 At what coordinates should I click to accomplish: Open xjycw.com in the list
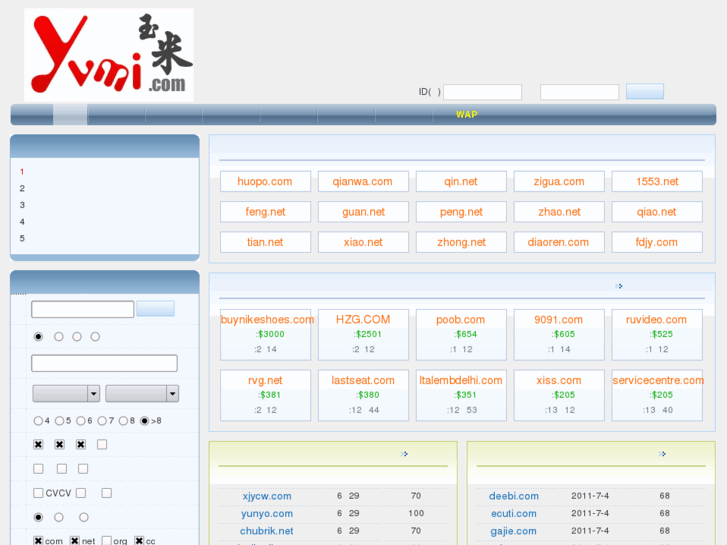pos(267,496)
